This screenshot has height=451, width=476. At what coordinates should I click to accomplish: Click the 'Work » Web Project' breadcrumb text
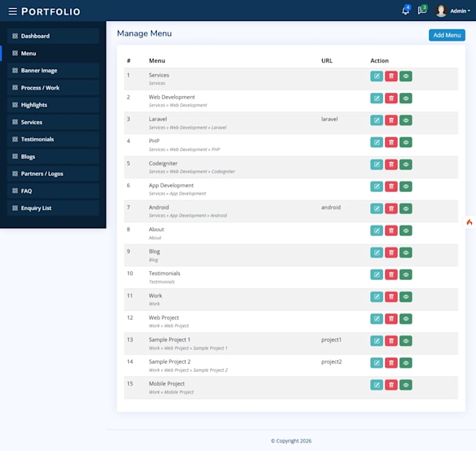click(169, 326)
